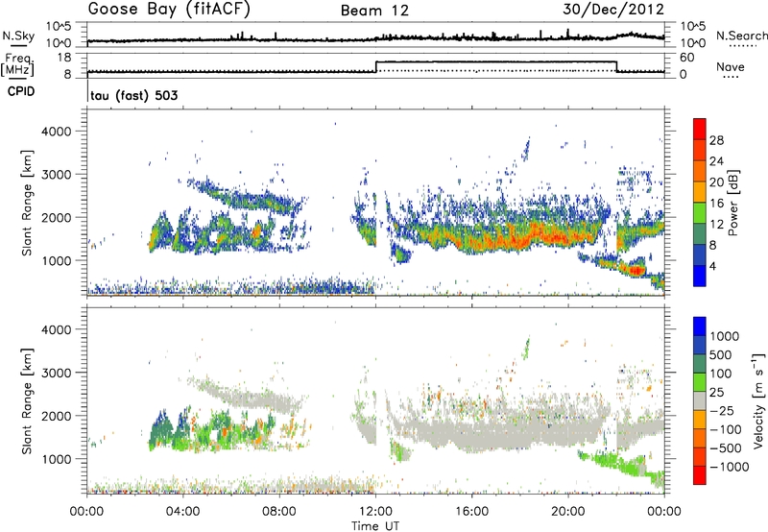Click the 4000 km tick in velocity panel

56,329
